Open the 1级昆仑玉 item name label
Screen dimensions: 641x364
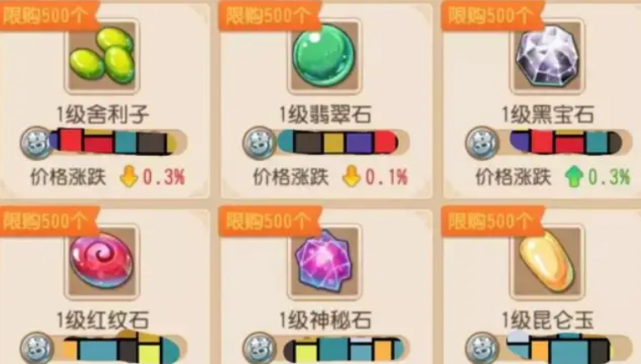pyautogui.click(x=548, y=320)
